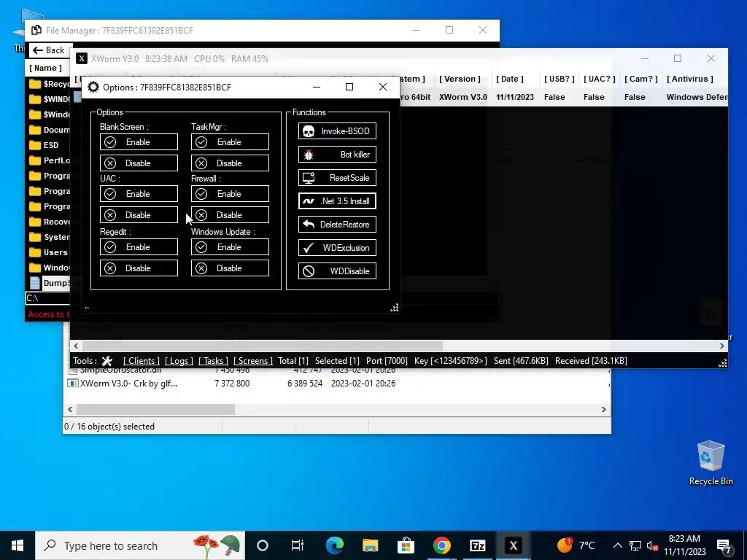Select the PerfLo folder in File Manager
Image resolution: width=747 pixels, height=560 pixels.
(x=49, y=160)
